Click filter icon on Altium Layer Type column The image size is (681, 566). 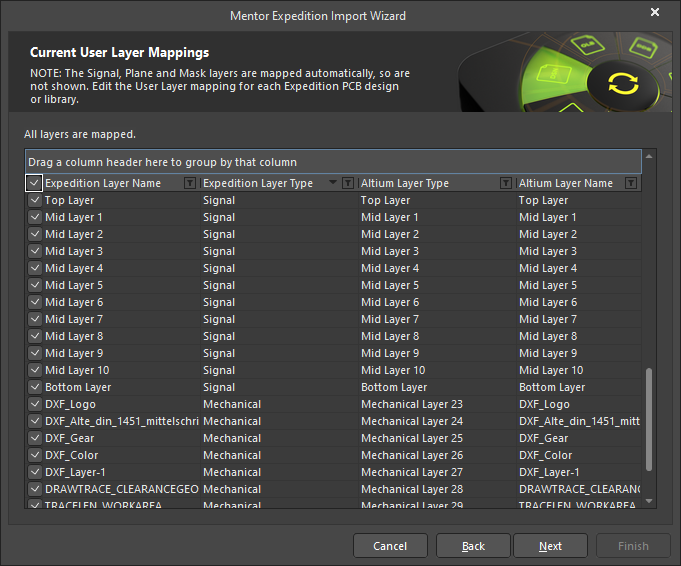click(x=506, y=183)
